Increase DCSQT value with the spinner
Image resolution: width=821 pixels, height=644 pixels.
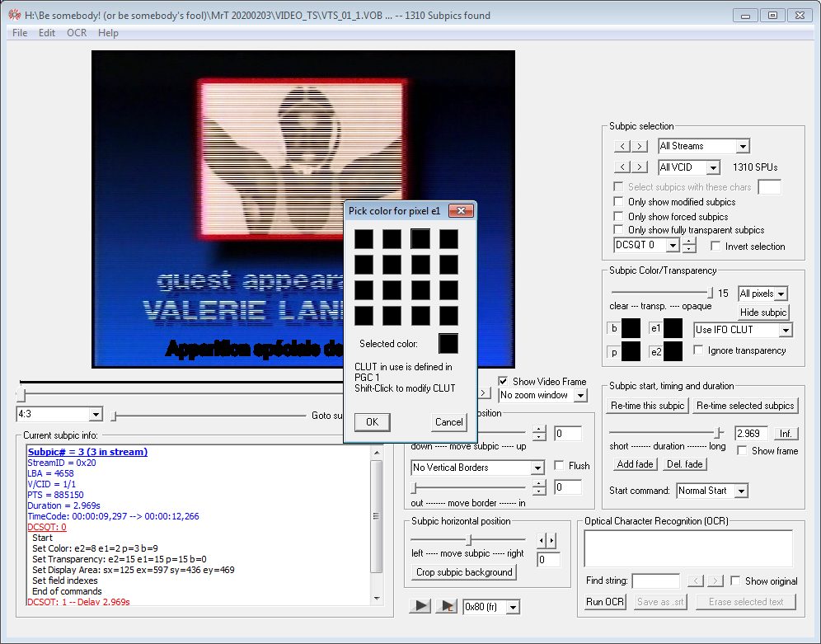click(x=689, y=241)
